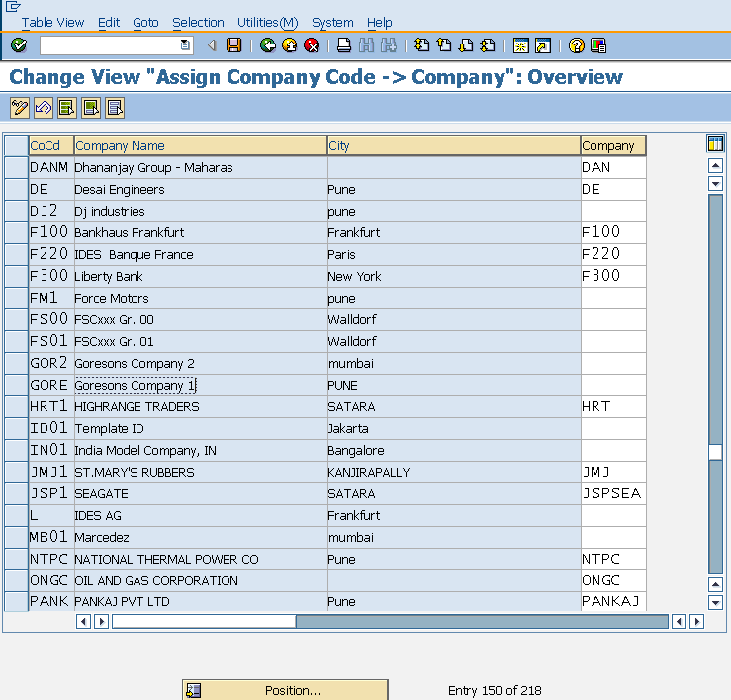The width and height of the screenshot is (731, 700).
Task: Click the vertical scrollbar thumb
Action: point(715,453)
